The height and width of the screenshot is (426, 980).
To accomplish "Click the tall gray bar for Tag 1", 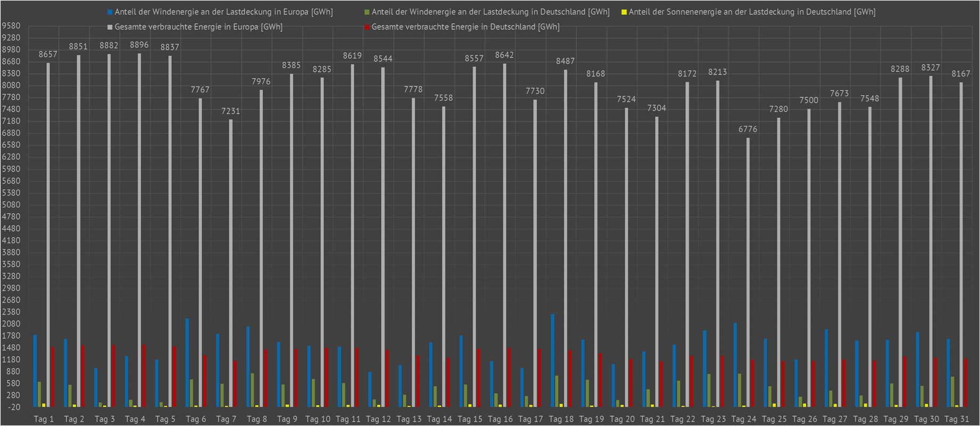I will 48,234.
